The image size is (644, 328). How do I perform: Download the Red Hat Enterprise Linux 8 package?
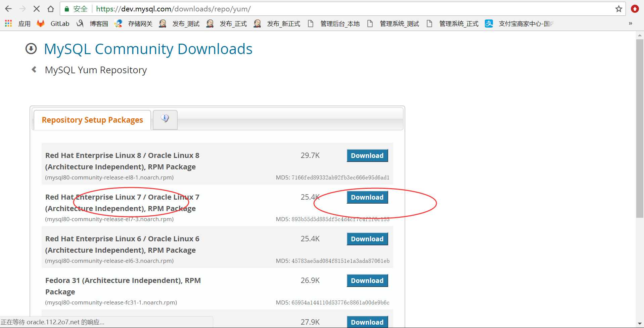tap(367, 156)
